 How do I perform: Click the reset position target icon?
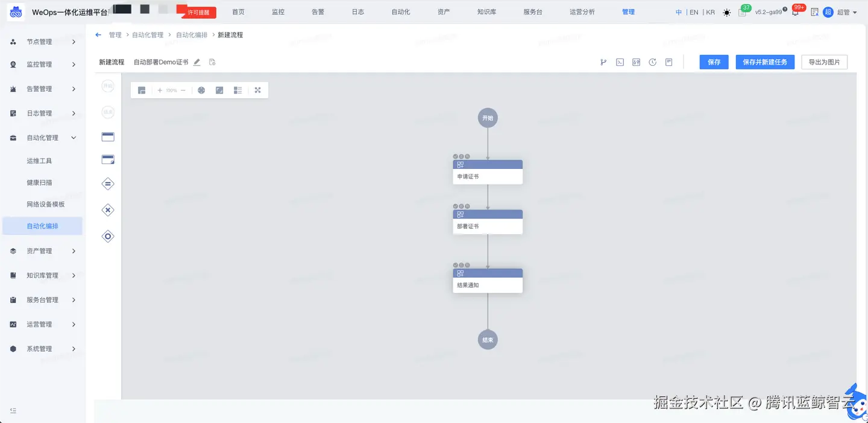click(201, 91)
